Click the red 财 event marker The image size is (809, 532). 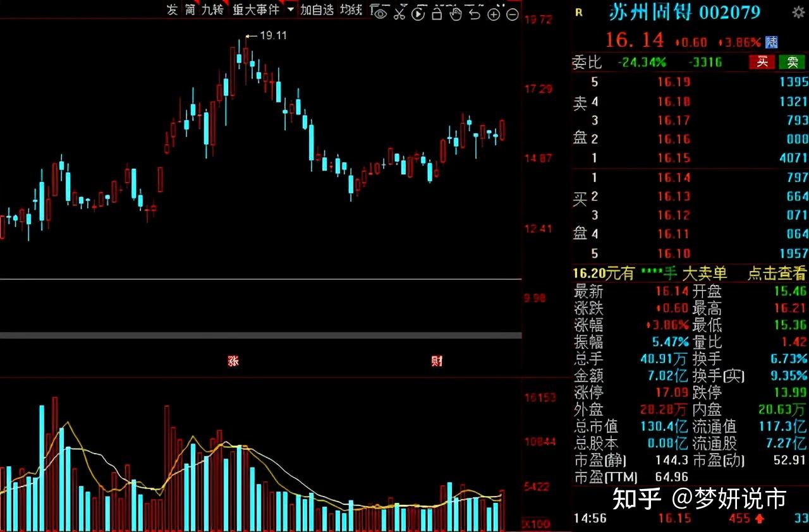point(436,361)
